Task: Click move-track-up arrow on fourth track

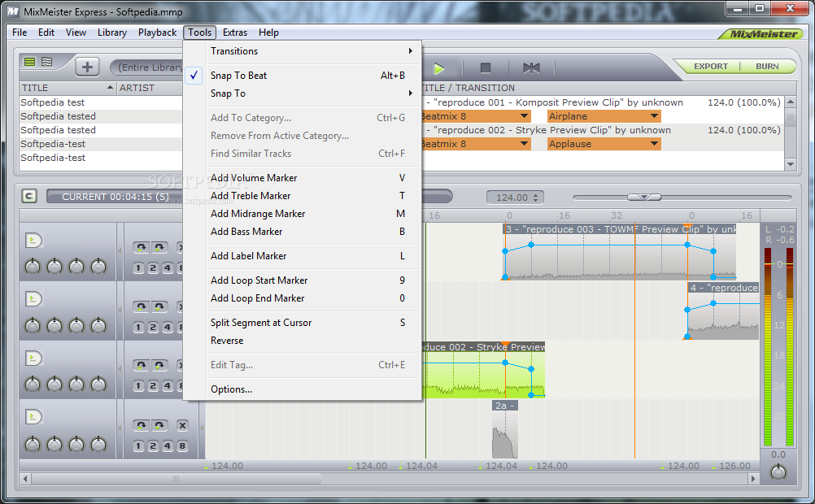Action: [141, 425]
